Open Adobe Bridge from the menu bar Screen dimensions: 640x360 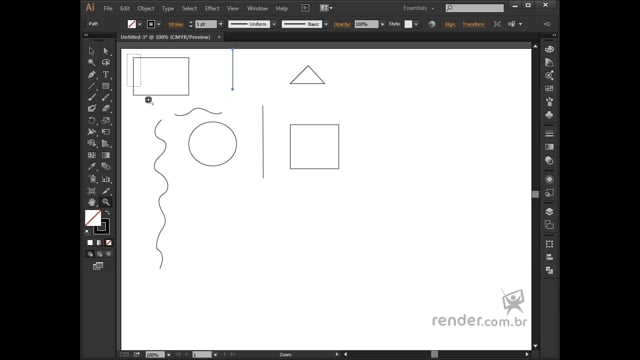coord(305,8)
